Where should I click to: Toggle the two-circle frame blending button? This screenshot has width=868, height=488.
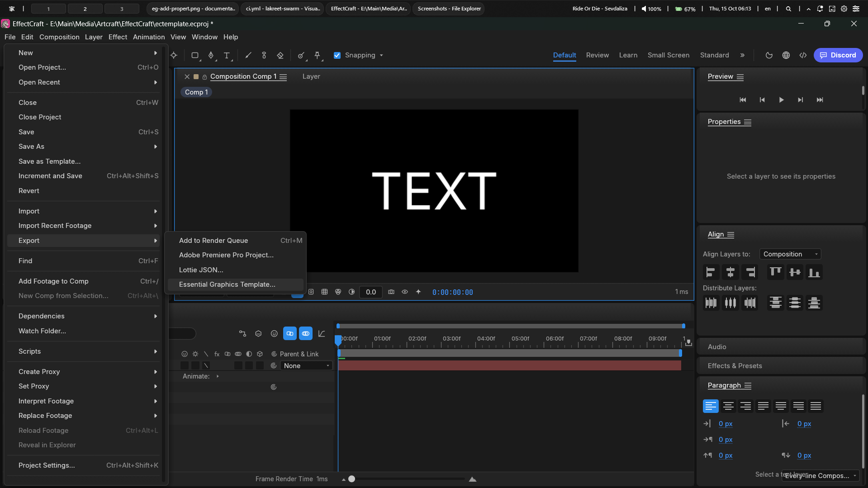tap(290, 334)
